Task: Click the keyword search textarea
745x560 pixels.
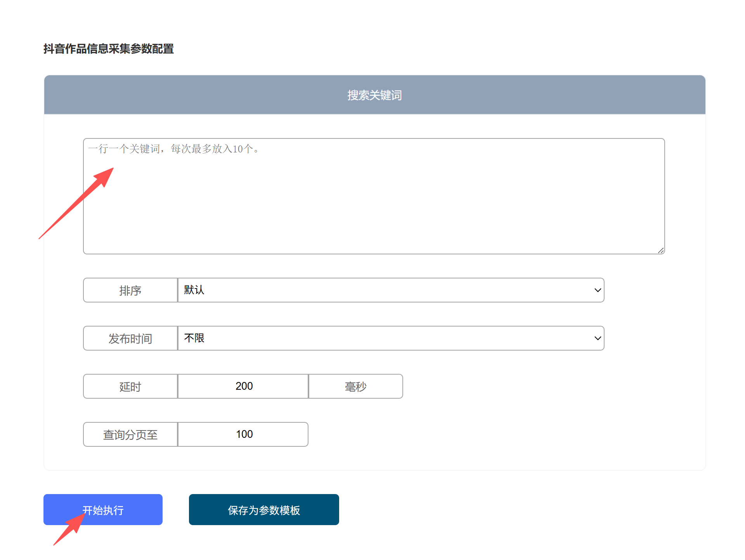Action: pyautogui.click(x=374, y=196)
